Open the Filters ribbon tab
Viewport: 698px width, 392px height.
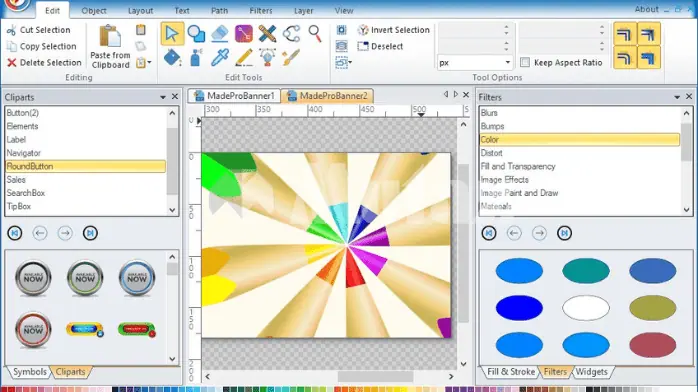point(261,11)
